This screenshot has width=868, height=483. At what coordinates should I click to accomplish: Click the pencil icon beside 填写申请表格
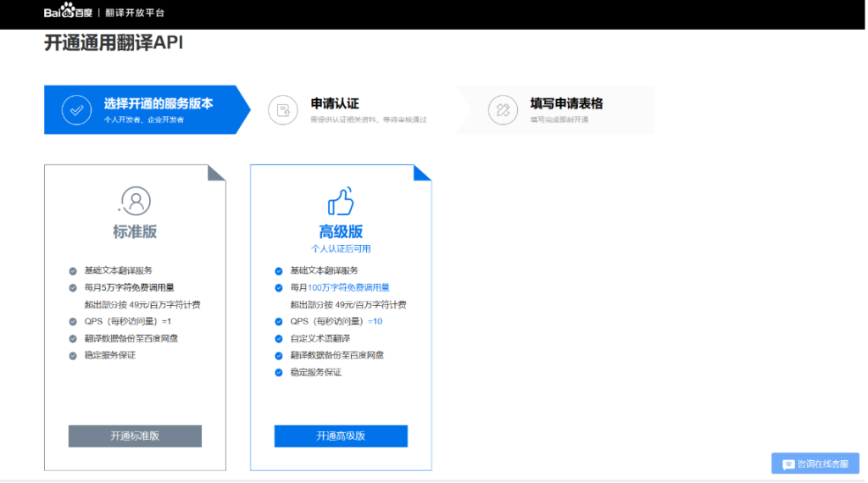pos(503,110)
